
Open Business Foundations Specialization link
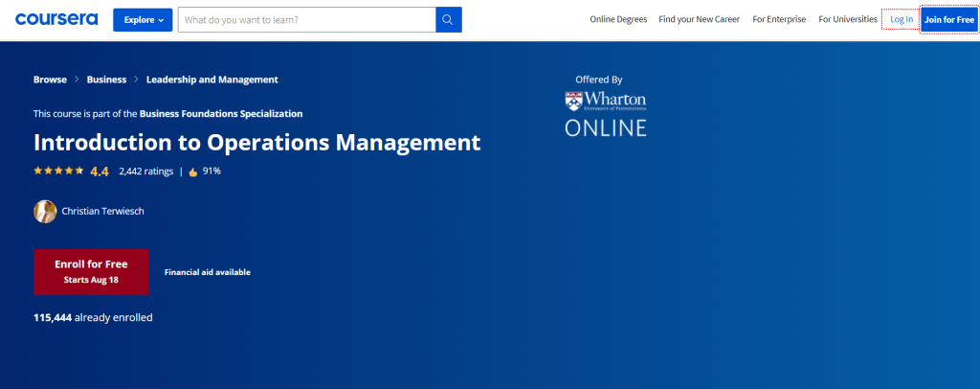(x=221, y=114)
